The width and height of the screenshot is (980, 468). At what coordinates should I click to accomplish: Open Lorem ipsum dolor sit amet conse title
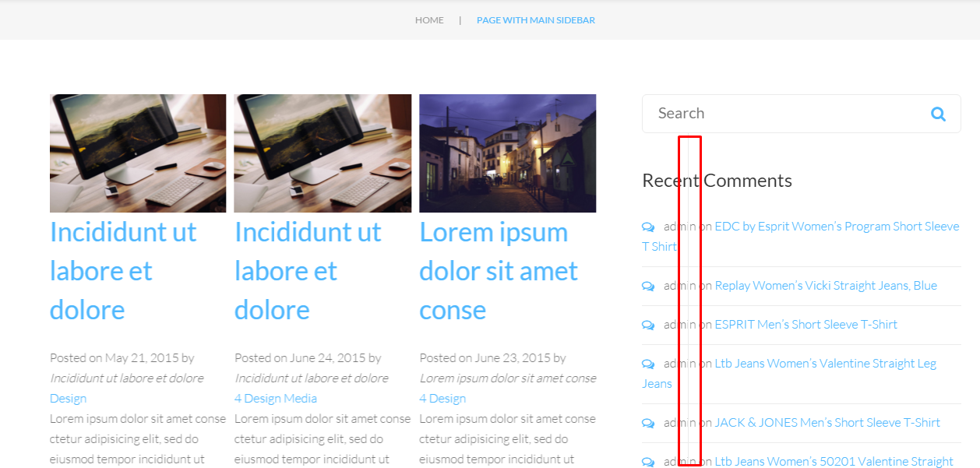coord(499,271)
